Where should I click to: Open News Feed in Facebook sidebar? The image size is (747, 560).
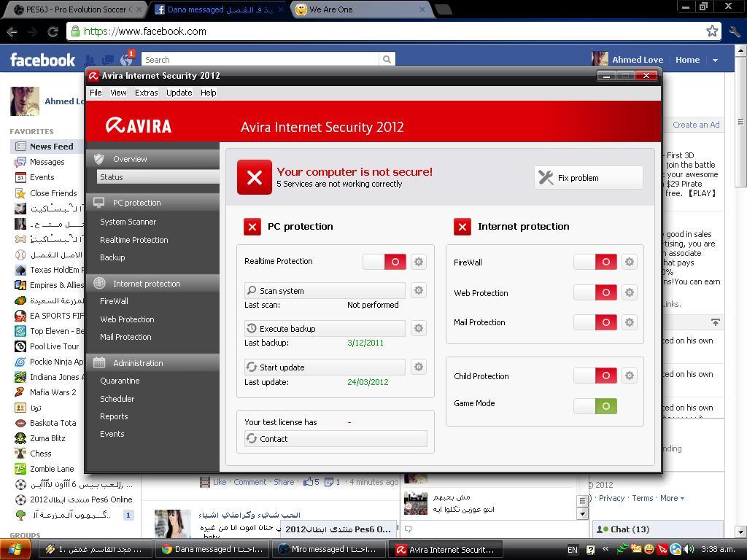[47, 147]
